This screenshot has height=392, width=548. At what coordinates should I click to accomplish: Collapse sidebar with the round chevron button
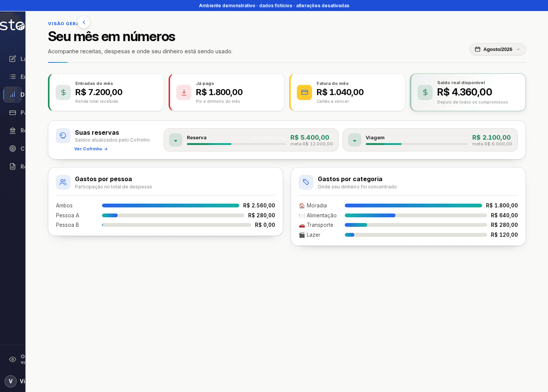pos(84,22)
